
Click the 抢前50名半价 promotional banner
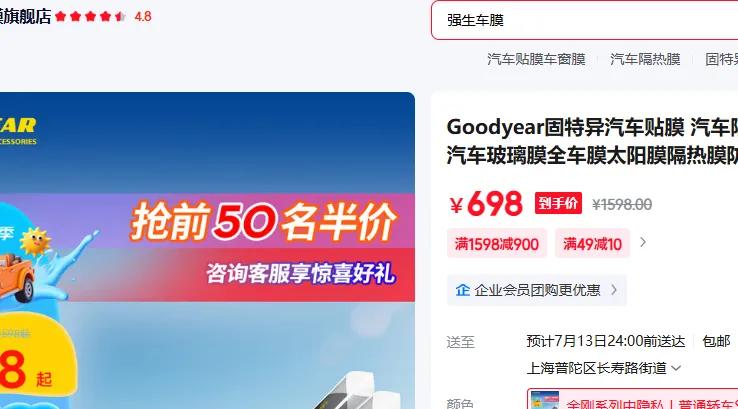coord(263,222)
